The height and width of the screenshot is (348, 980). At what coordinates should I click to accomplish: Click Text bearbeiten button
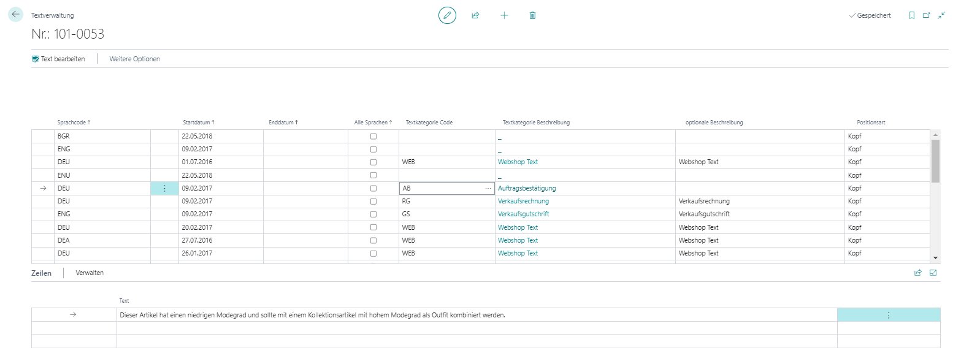(x=58, y=59)
